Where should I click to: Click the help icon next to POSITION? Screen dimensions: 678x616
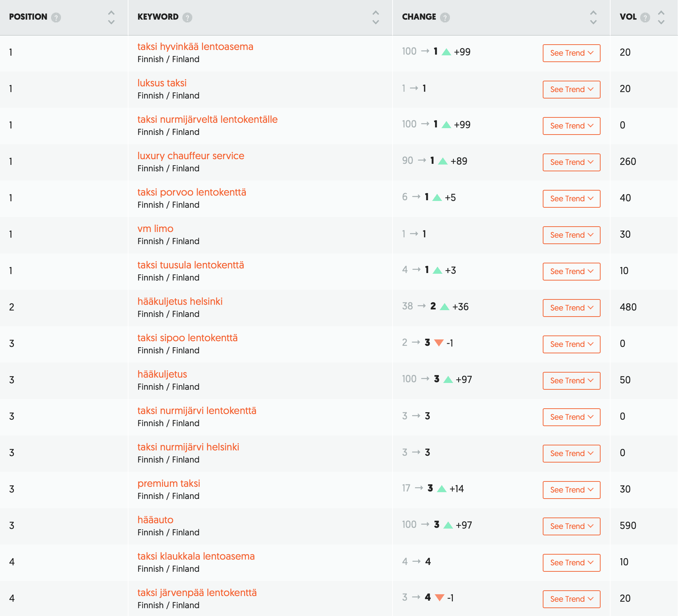(56, 17)
